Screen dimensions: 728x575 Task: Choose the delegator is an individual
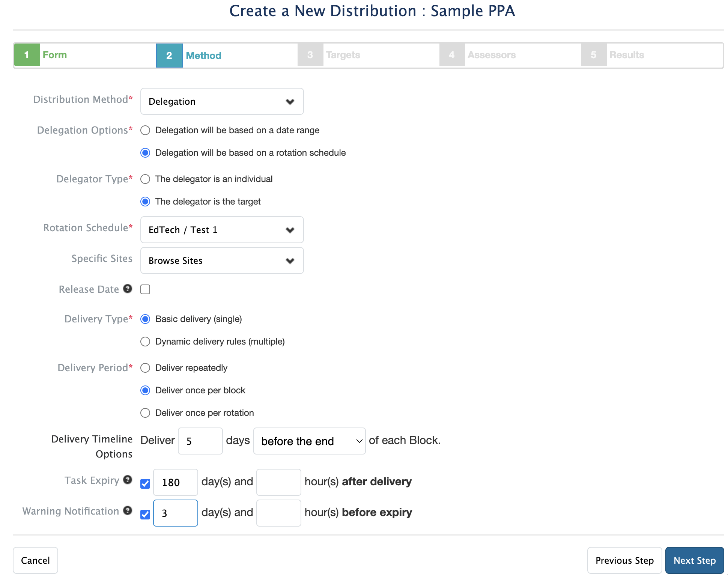(x=145, y=179)
